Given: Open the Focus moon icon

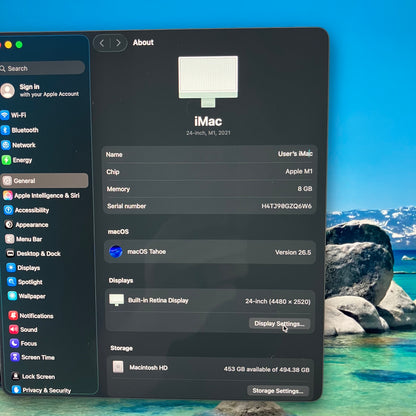Looking at the screenshot, I should [14, 343].
